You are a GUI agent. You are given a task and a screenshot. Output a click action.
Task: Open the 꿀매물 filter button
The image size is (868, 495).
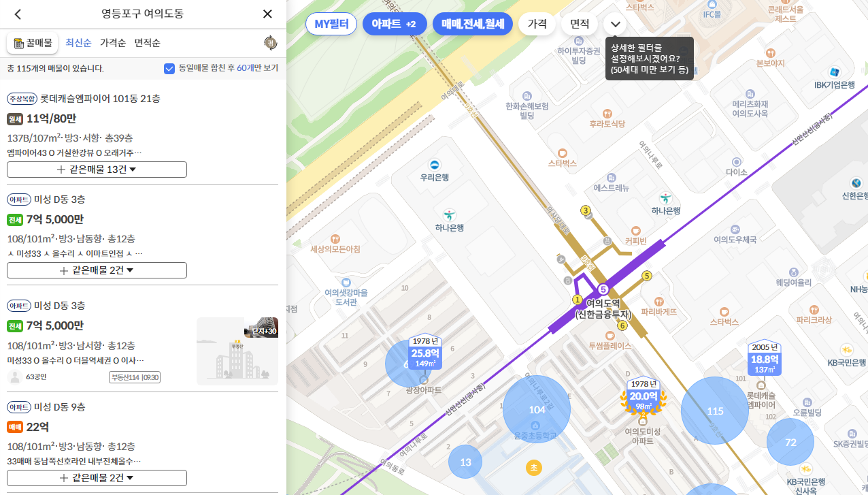33,42
